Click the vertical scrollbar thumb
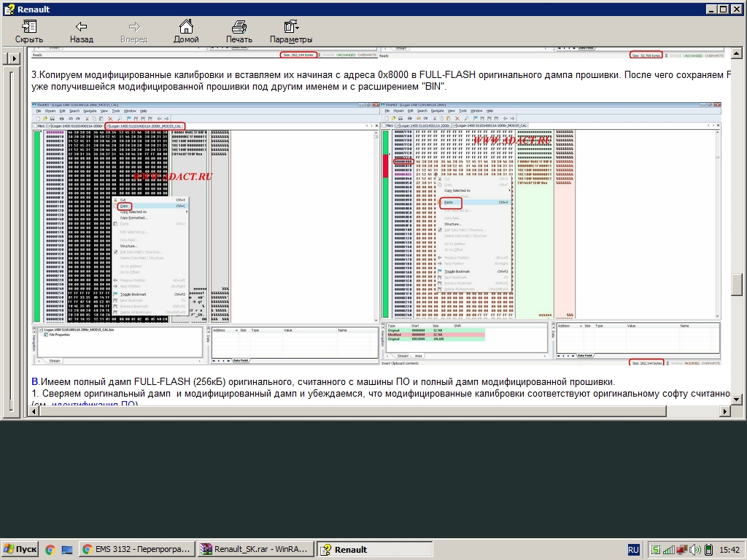747x560 pixels. (x=737, y=285)
